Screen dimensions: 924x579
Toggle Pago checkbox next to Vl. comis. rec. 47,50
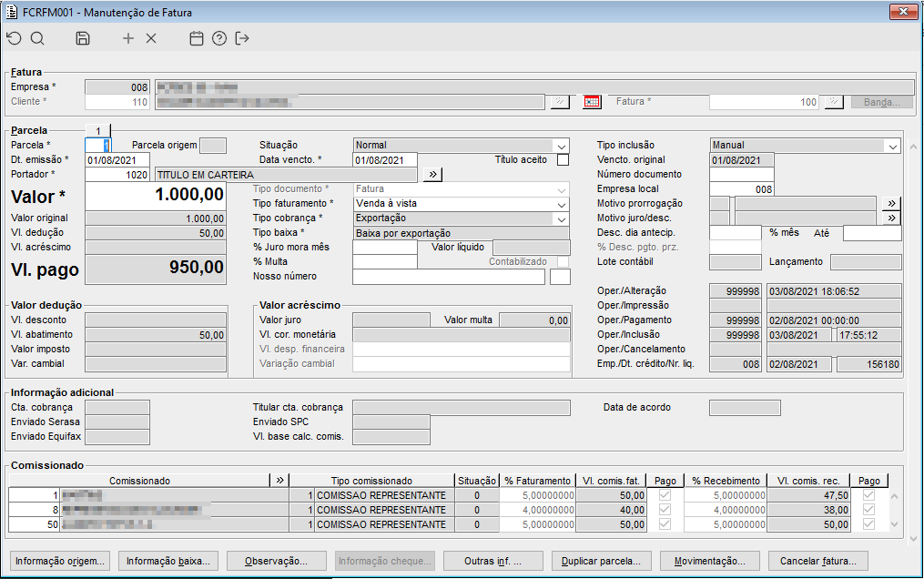click(868, 494)
